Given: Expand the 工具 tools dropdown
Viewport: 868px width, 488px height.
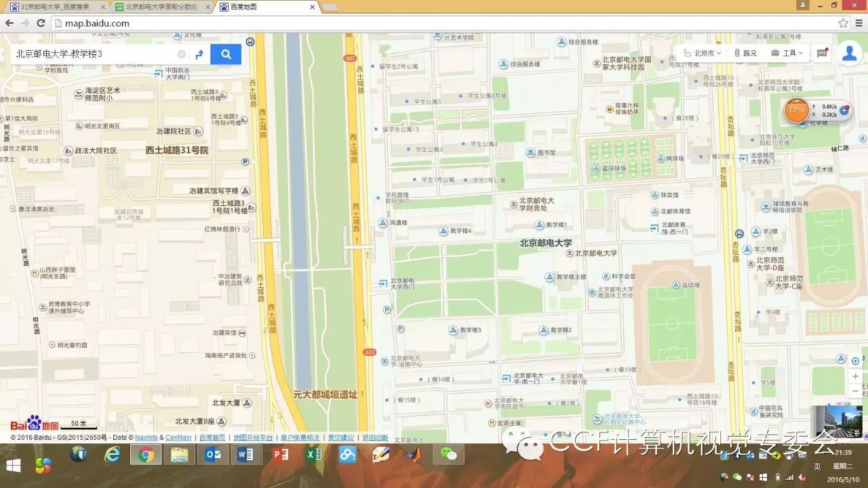Looking at the screenshot, I should click(787, 53).
